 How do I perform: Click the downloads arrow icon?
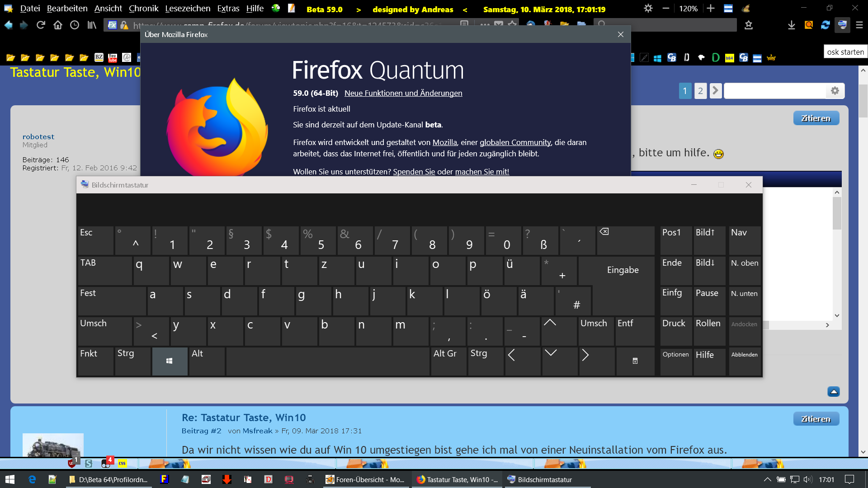coord(791,25)
